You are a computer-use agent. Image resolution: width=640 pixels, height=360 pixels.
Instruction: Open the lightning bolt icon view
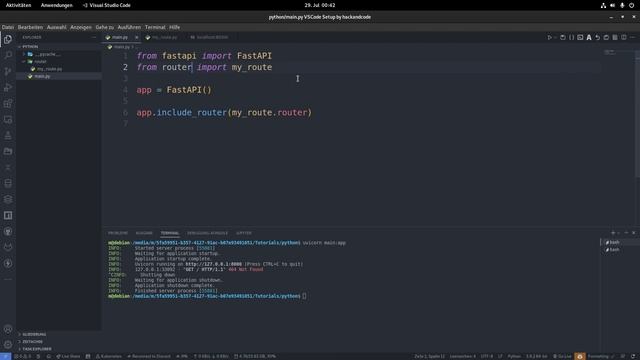(8, 263)
